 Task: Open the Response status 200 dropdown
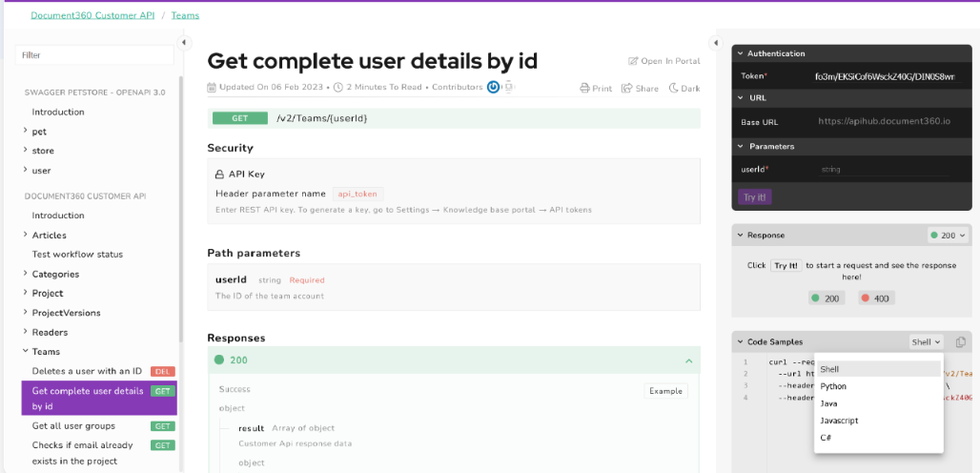tap(949, 236)
